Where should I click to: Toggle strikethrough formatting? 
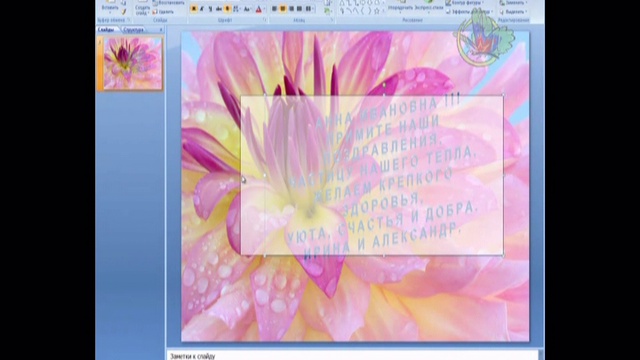pos(219,9)
